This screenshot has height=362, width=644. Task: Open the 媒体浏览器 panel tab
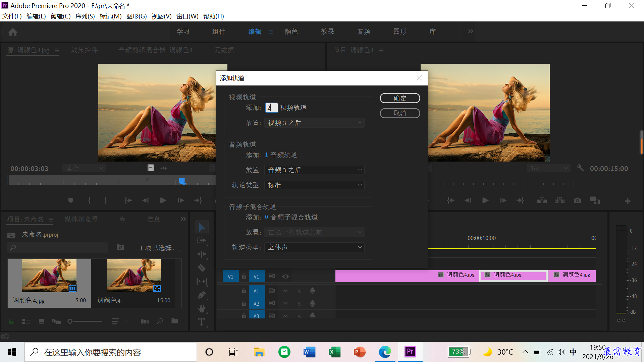tap(81, 219)
